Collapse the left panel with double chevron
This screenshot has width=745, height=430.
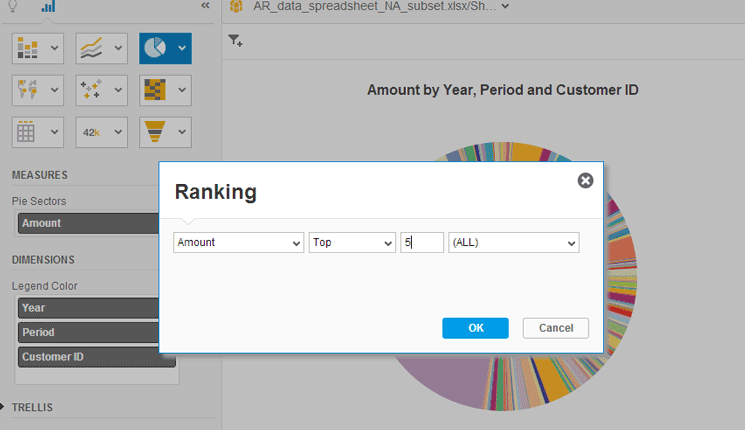(x=205, y=6)
